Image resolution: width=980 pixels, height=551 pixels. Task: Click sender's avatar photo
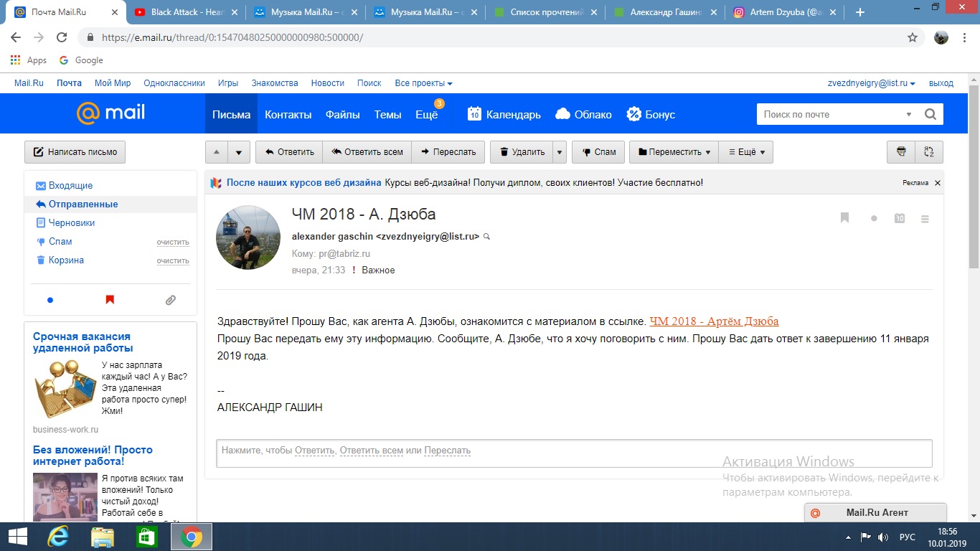(248, 237)
